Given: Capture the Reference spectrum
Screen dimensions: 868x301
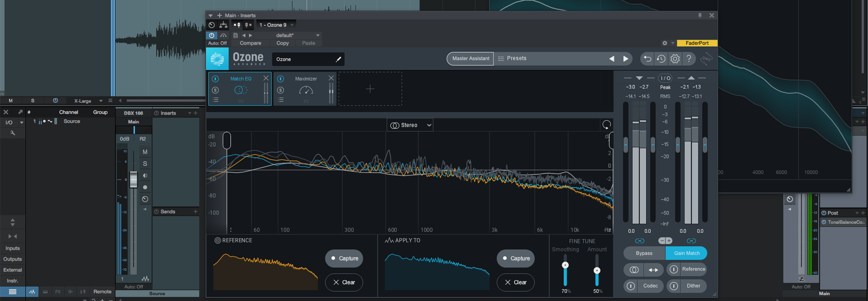Looking at the screenshot, I should click(344, 258).
